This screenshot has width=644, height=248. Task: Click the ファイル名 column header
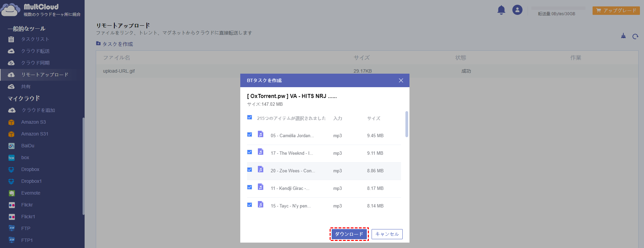116,58
